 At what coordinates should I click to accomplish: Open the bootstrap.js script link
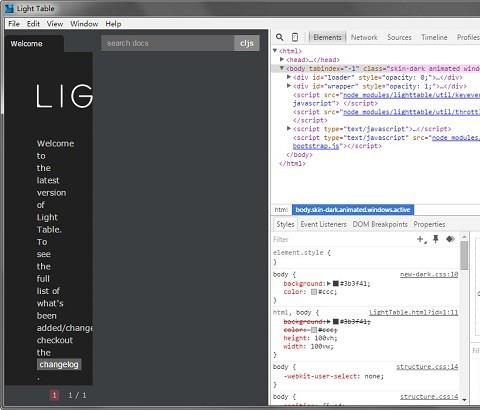coord(316,146)
